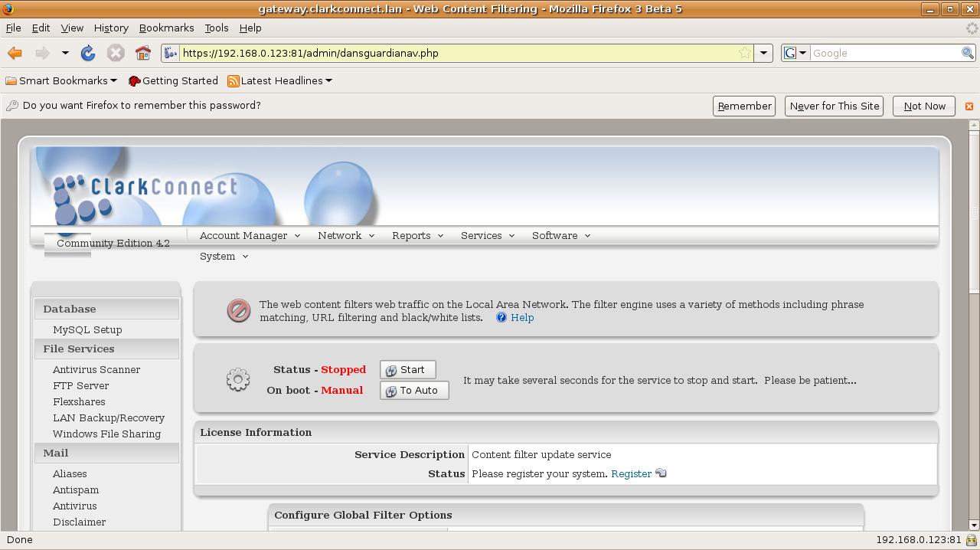
Task: Open the Home page icon in toolbar
Action: [x=143, y=53]
